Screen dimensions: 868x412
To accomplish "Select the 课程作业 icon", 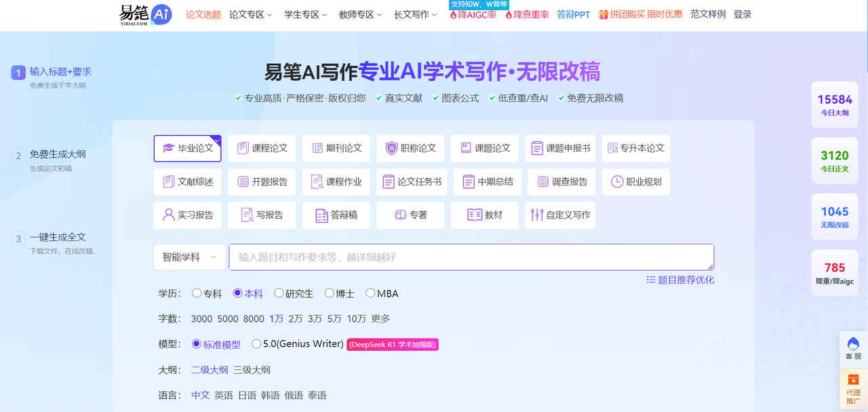I will (317, 182).
